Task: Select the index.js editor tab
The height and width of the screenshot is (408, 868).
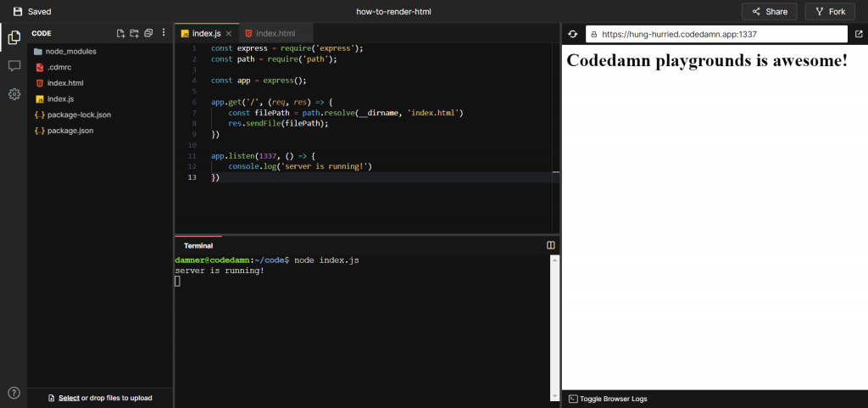Action: click(207, 34)
